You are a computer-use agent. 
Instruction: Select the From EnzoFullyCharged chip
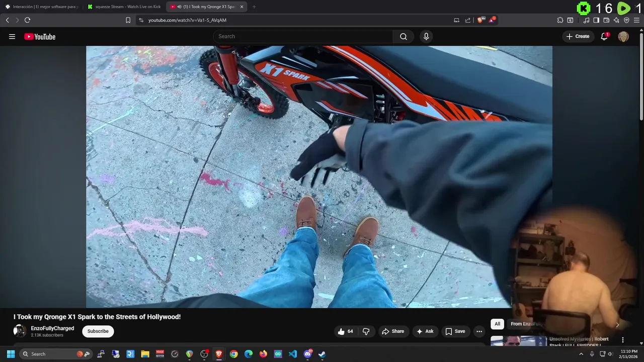[526, 324]
